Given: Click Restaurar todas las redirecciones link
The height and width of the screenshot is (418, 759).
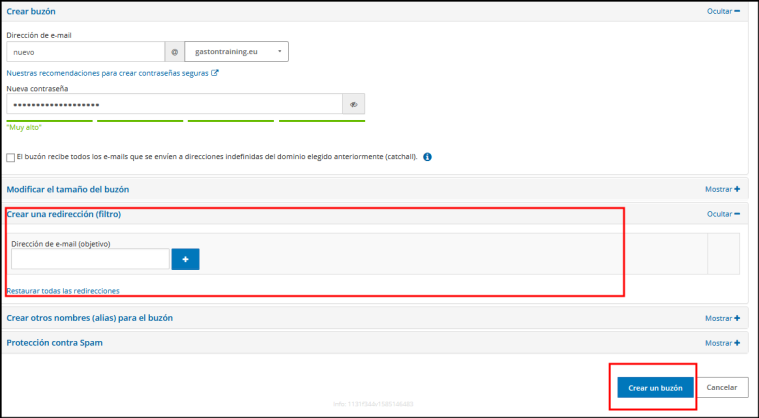Looking at the screenshot, I should (63, 291).
